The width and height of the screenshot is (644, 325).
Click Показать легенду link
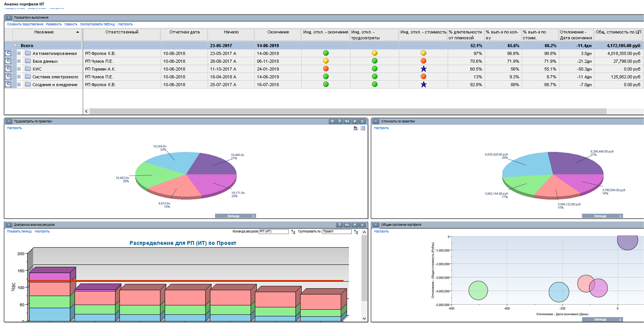[x=19, y=231]
